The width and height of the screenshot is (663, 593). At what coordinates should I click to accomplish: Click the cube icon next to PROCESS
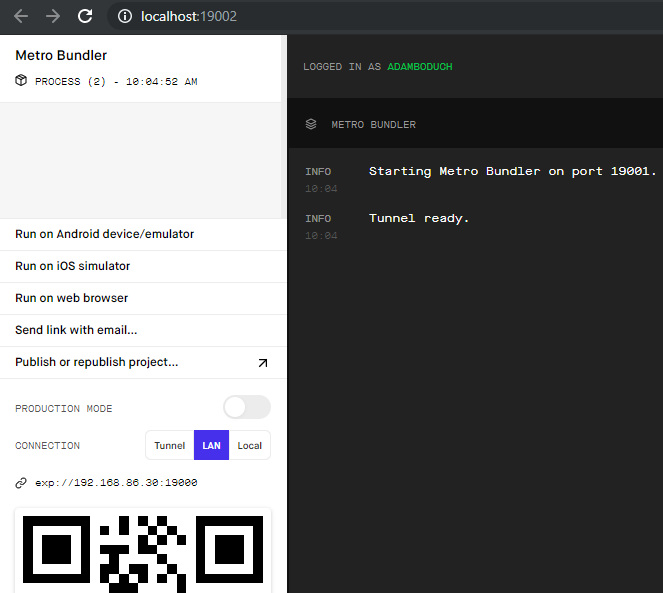[x=21, y=81]
